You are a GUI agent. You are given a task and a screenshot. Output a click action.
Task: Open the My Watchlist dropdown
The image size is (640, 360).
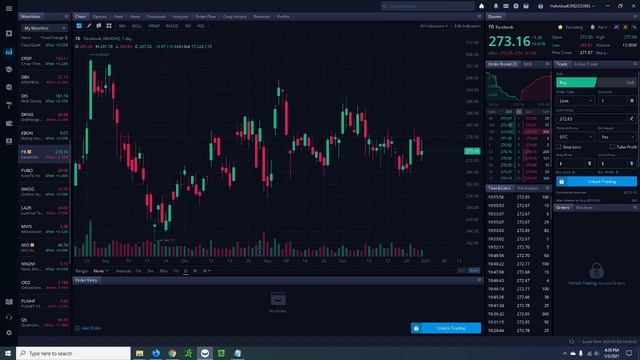(x=44, y=28)
